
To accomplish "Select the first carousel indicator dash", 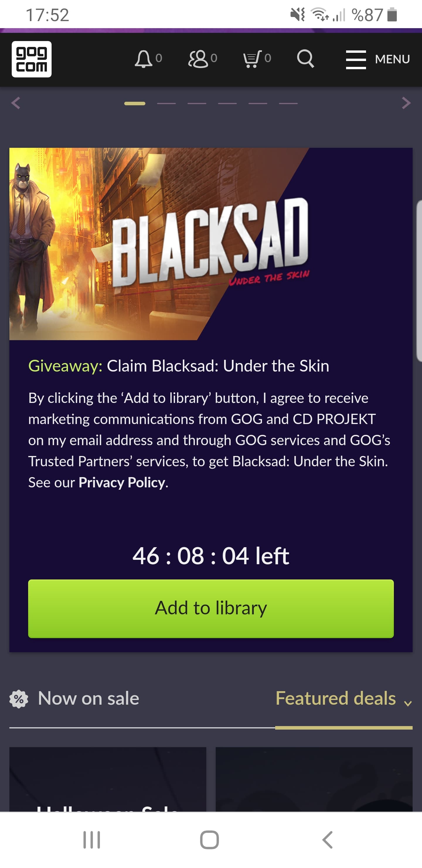I will pos(135,104).
